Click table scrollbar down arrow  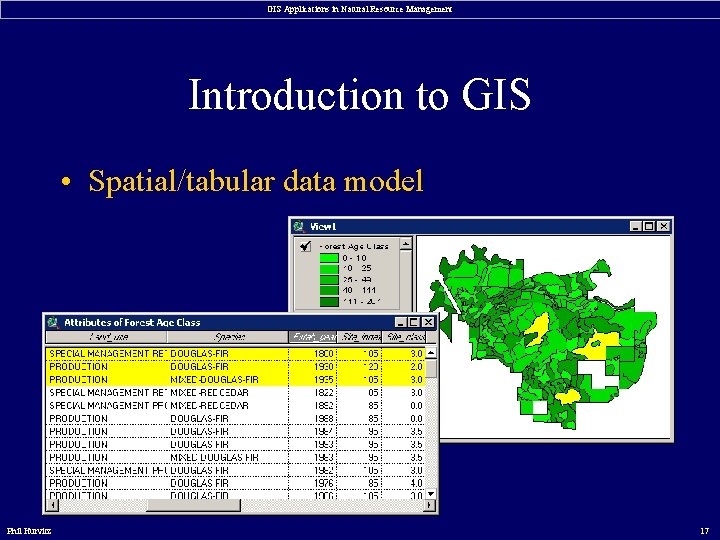coord(431,494)
